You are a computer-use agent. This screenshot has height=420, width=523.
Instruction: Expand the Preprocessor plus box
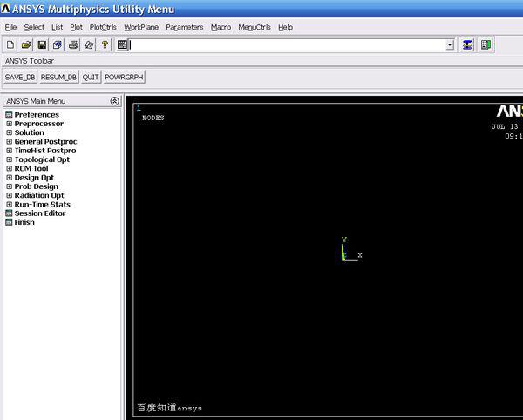tap(10, 124)
